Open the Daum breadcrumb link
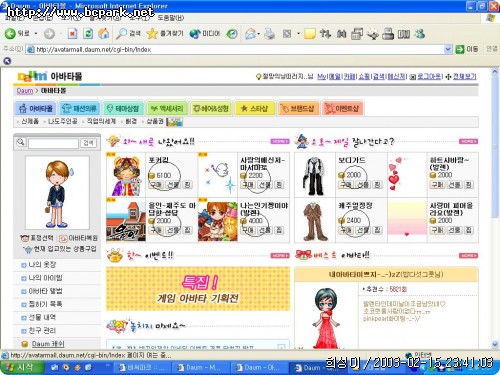This screenshot has height=375, width=500. click(x=25, y=91)
